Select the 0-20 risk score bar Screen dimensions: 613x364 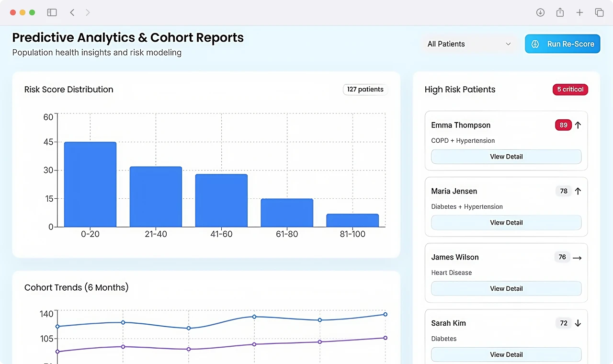[x=90, y=184]
